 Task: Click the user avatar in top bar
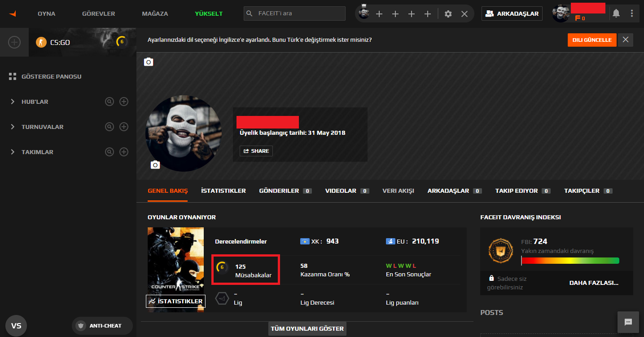point(561,13)
